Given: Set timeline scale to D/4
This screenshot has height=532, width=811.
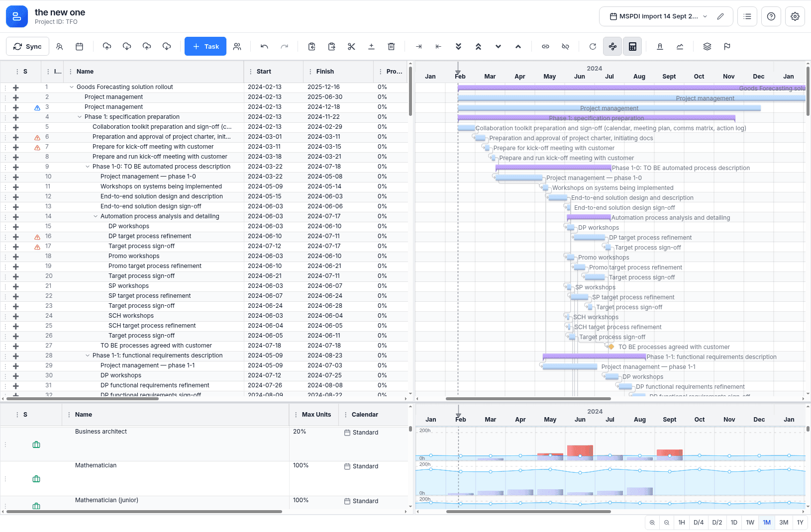Looking at the screenshot, I should 699,523.
